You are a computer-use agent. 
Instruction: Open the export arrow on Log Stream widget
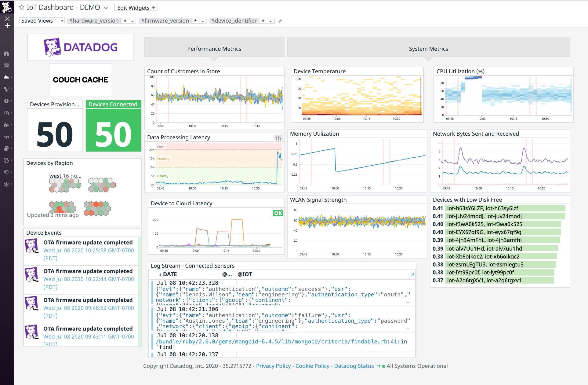(x=412, y=275)
